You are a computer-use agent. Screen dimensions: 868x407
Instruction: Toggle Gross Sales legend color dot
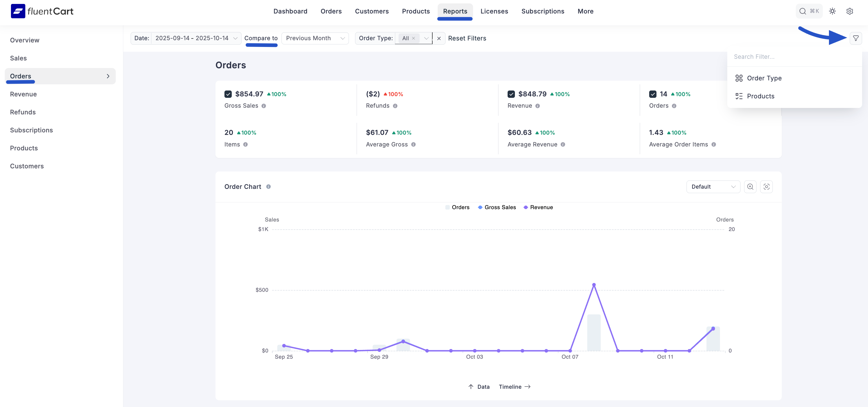coord(480,207)
